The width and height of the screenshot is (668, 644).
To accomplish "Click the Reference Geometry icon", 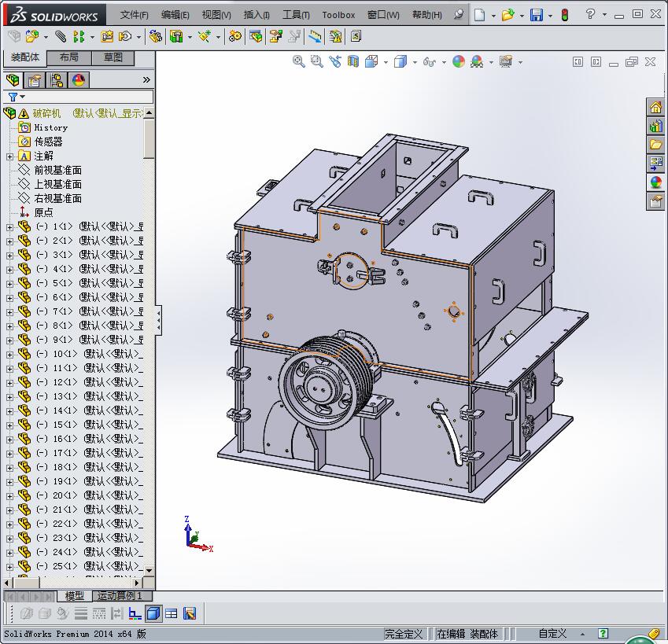I will coord(205,37).
